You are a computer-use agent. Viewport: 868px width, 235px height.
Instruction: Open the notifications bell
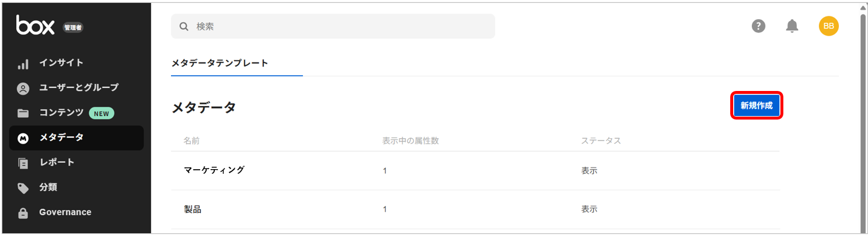[792, 26]
